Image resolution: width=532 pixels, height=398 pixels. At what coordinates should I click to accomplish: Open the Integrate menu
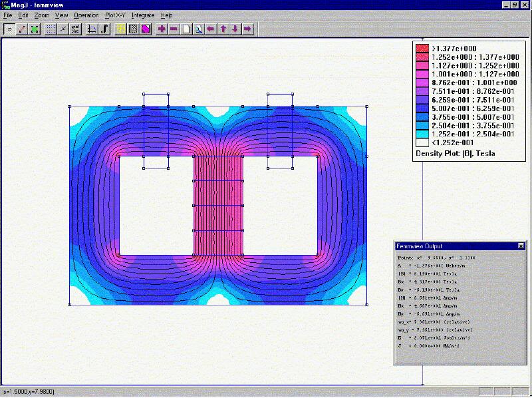tap(142, 15)
